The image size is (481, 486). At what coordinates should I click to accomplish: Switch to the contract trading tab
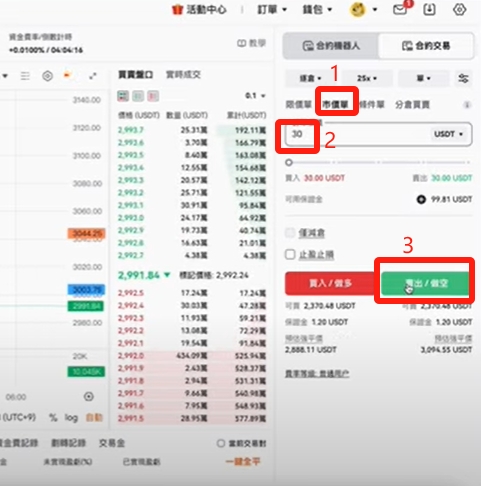tap(426, 46)
